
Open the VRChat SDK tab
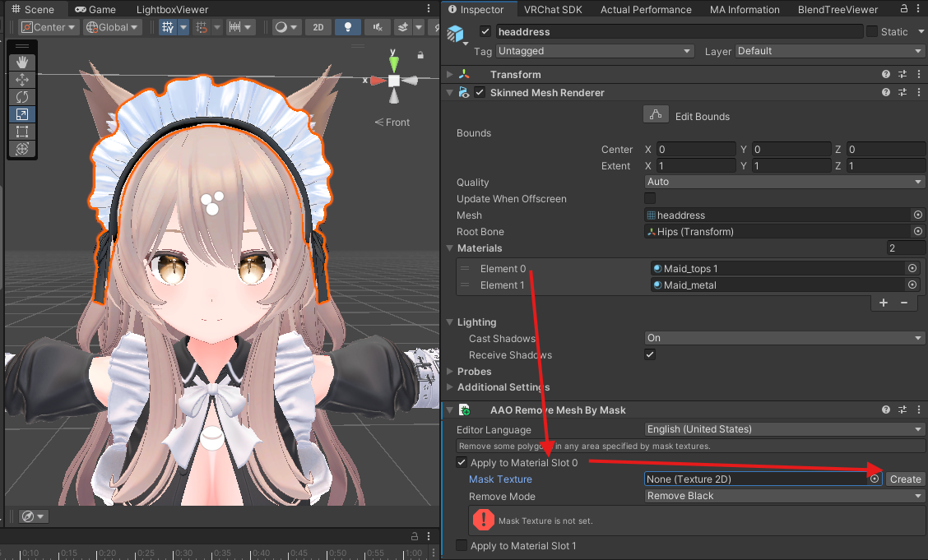(x=553, y=9)
